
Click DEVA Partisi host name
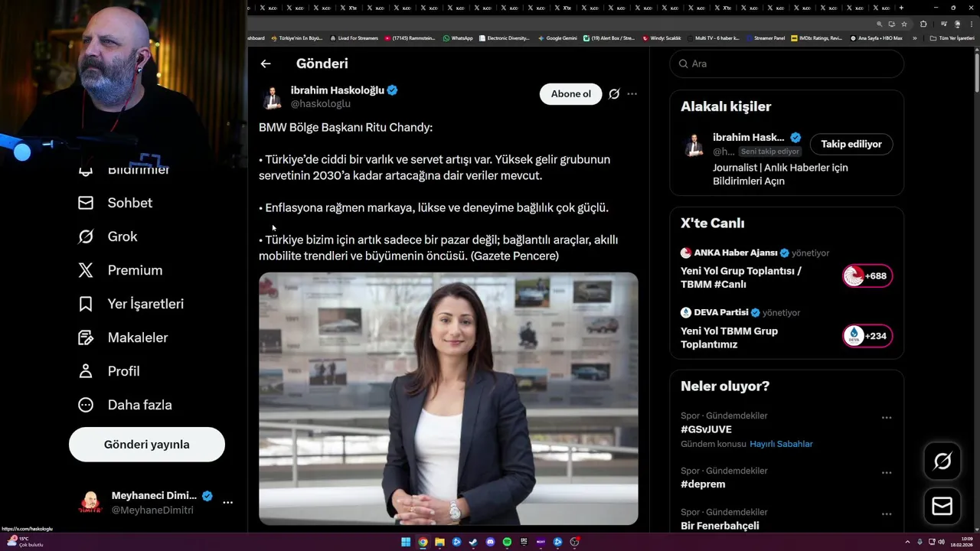(x=720, y=312)
